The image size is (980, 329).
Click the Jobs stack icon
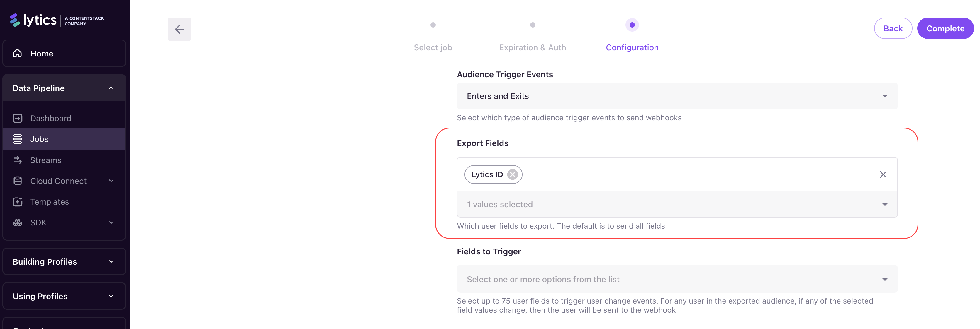pos(18,139)
